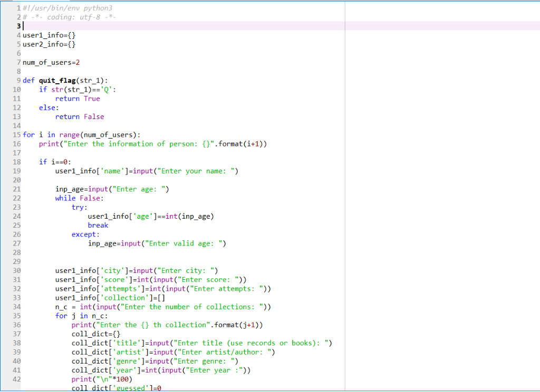Click line number 42
Screen dimensions: 540x392
[x=16, y=379]
